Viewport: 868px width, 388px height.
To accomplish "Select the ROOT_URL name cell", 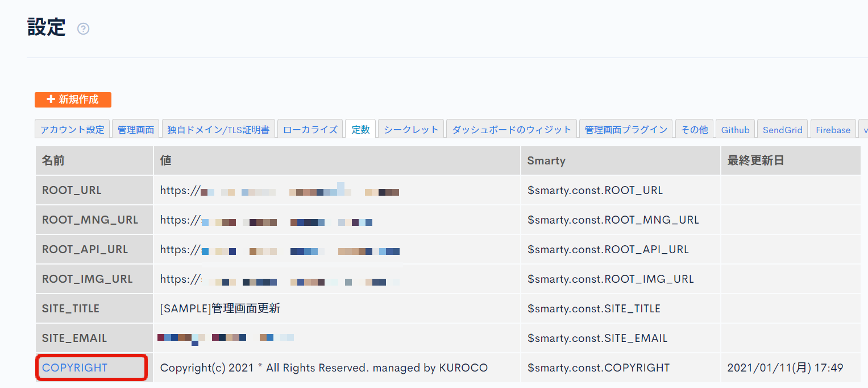I will (x=94, y=190).
